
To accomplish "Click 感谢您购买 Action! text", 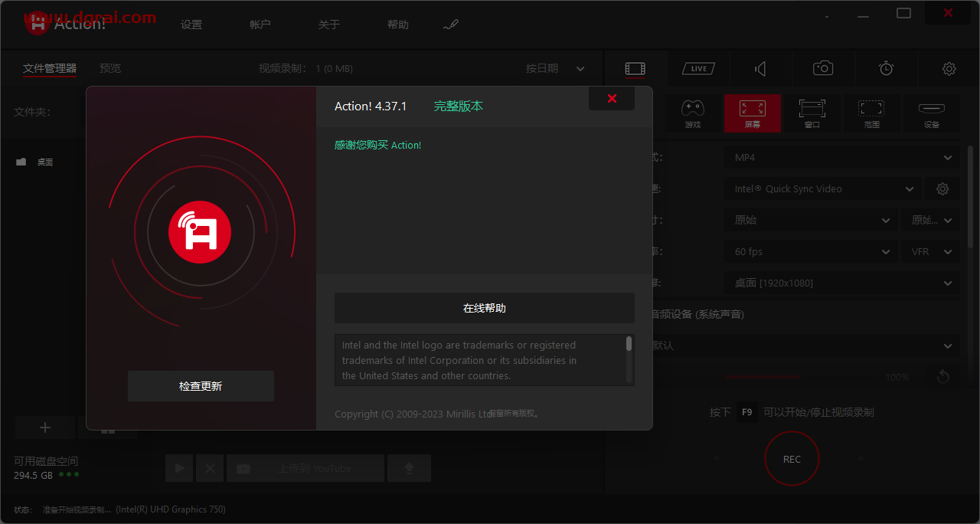I will 377,145.
